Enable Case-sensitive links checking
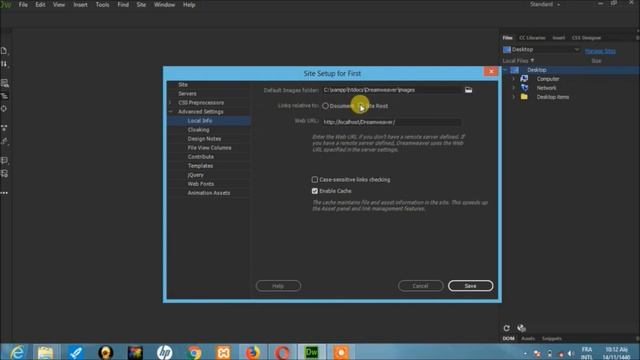This screenshot has height=360, width=640. pyautogui.click(x=315, y=180)
